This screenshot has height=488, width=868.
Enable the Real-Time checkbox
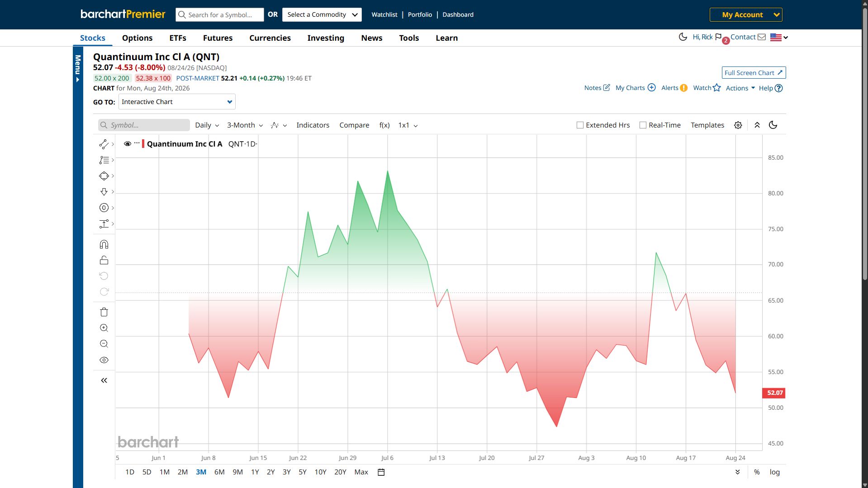click(x=643, y=125)
